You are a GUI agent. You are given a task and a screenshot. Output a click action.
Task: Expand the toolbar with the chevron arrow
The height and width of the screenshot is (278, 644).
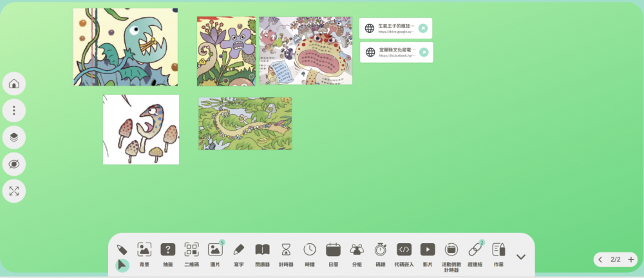(x=521, y=257)
